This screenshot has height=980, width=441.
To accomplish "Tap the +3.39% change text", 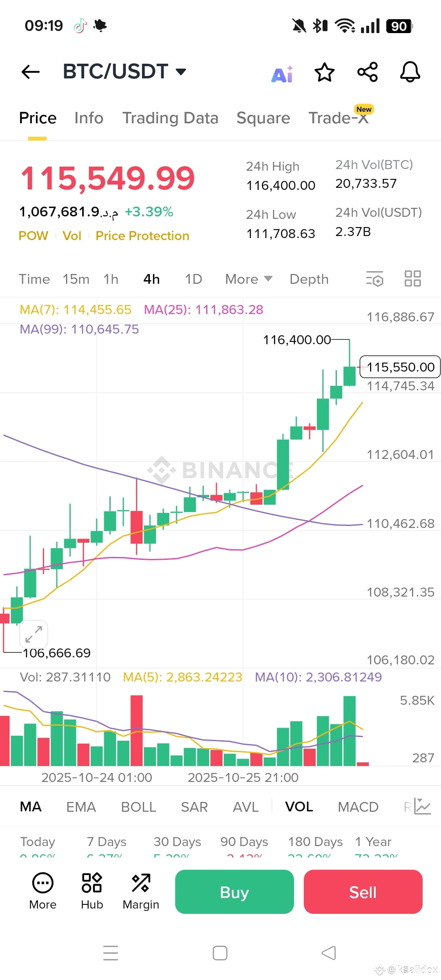I will click(x=149, y=212).
